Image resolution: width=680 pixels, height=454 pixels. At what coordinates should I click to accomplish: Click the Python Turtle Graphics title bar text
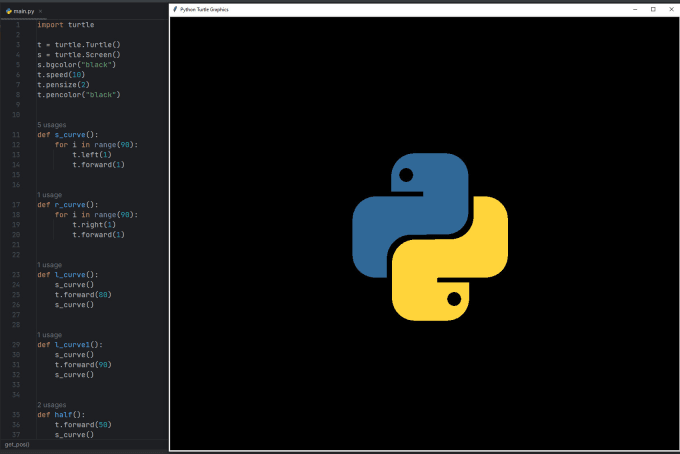tap(204, 9)
